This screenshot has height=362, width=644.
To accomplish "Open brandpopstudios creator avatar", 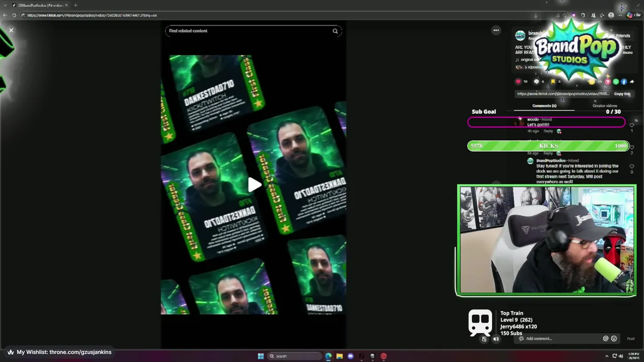I will (x=520, y=35).
